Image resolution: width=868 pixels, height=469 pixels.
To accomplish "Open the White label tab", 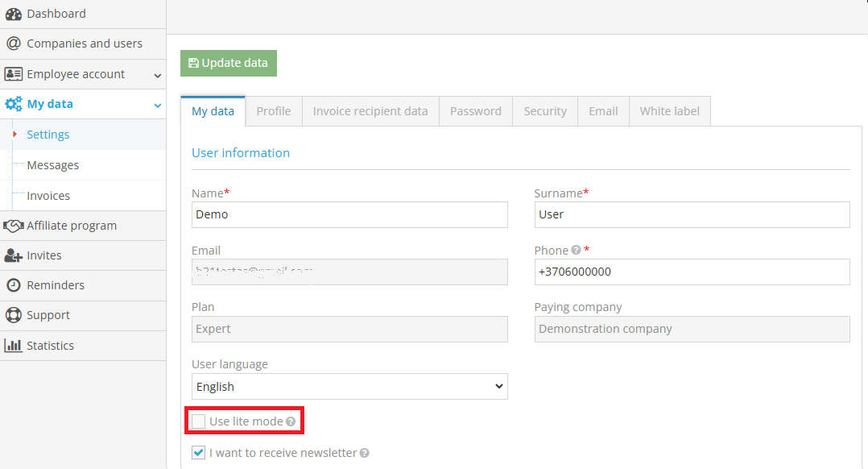I will tap(669, 110).
